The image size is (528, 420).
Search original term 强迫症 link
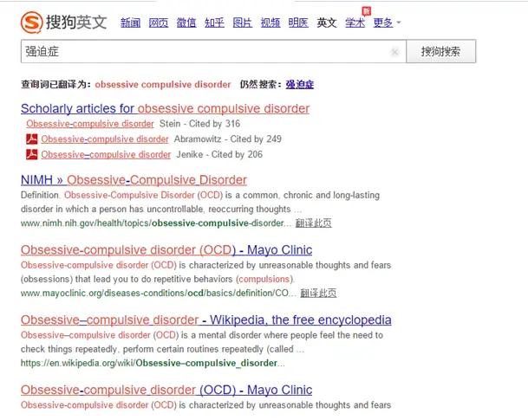pyautogui.click(x=300, y=84)
